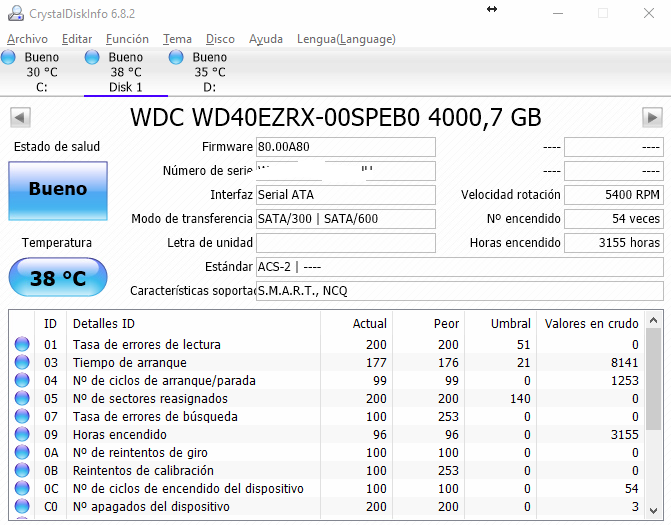671x525 pixels.
Task: Click status orb of attribute 01 row
Action: click(22, 344)
